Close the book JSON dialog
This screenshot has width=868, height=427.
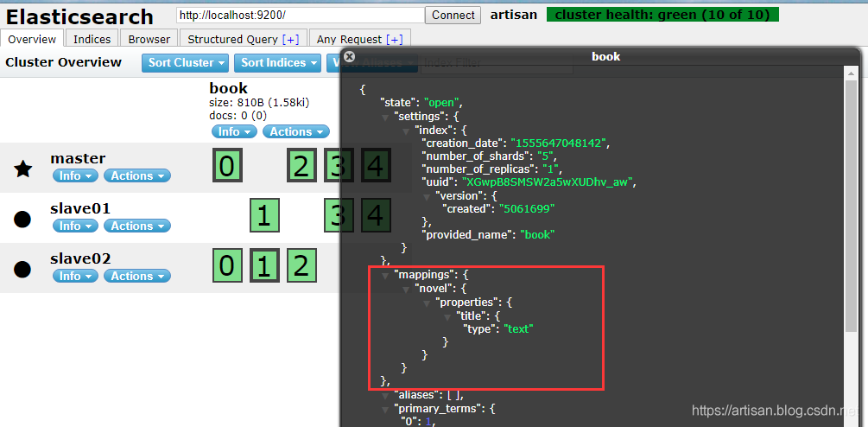(349, 57)
